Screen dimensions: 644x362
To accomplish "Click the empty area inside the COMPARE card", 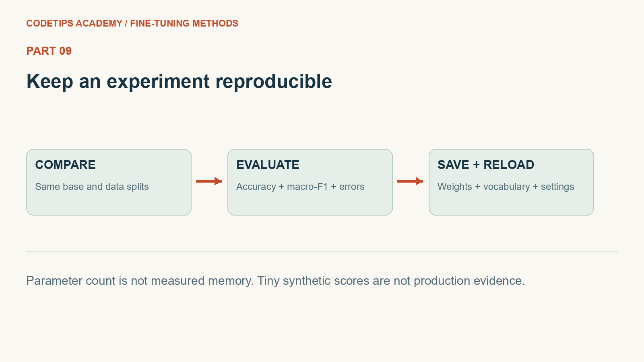I will point(109,204).
